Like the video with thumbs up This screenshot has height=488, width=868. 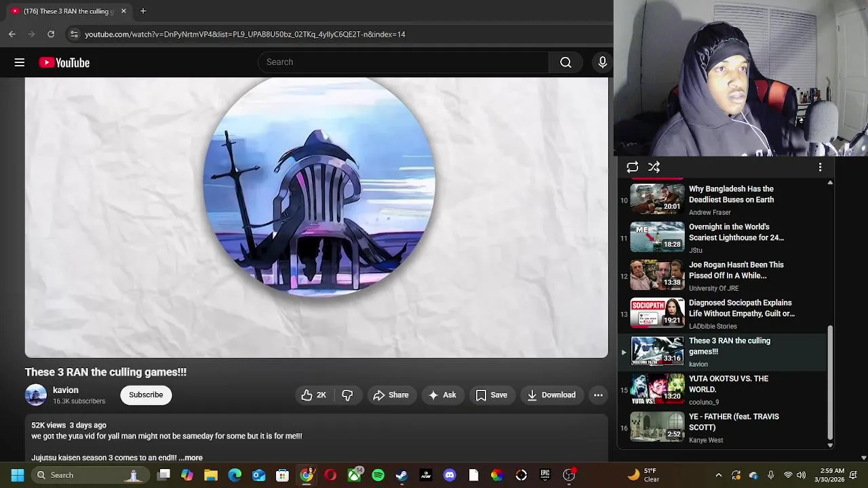[x=313, y=395]
